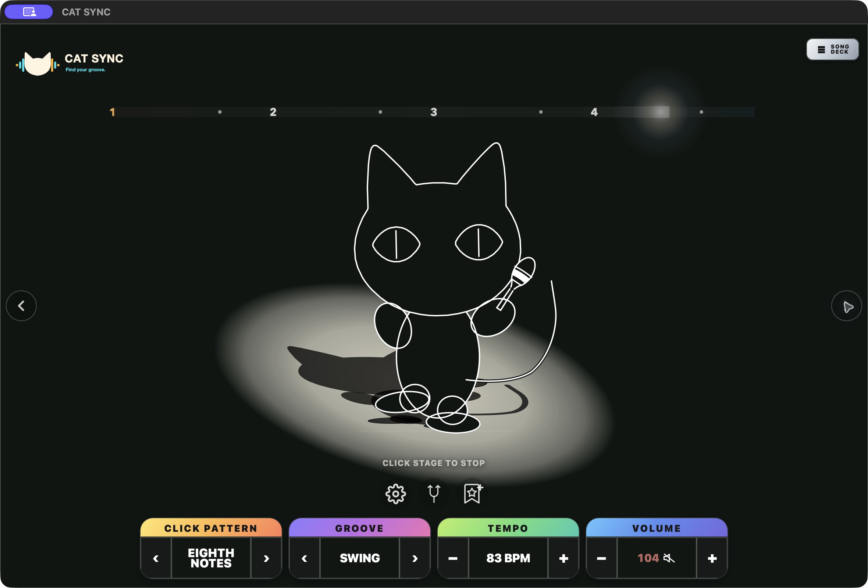Click the CLICK PATTERN header tab

(x=211, y=528)
